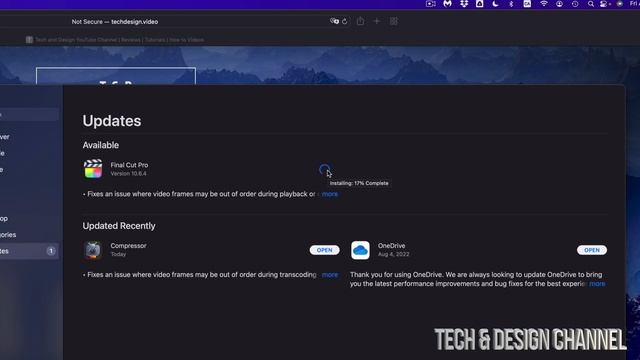Viewport: 640px width, 360px height.
Task: Stop Final Cut Pro install progress circle
Action: coord(325,170)
